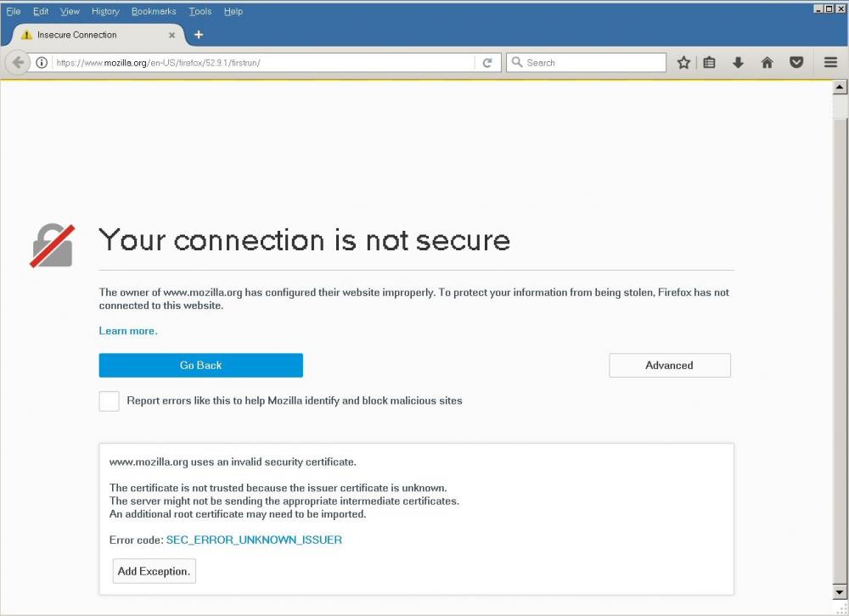
Task: Open the Downloads arrow icon
Action: coord(738,63)
